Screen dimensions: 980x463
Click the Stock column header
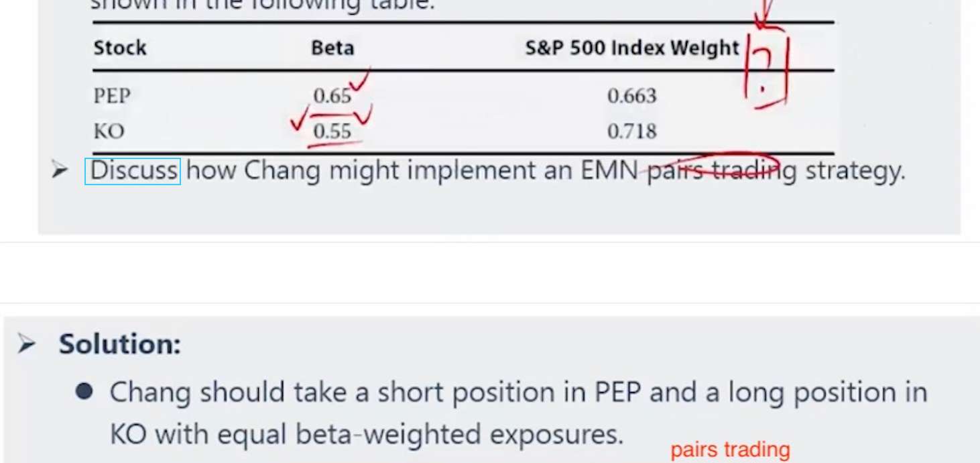point(120,48)
